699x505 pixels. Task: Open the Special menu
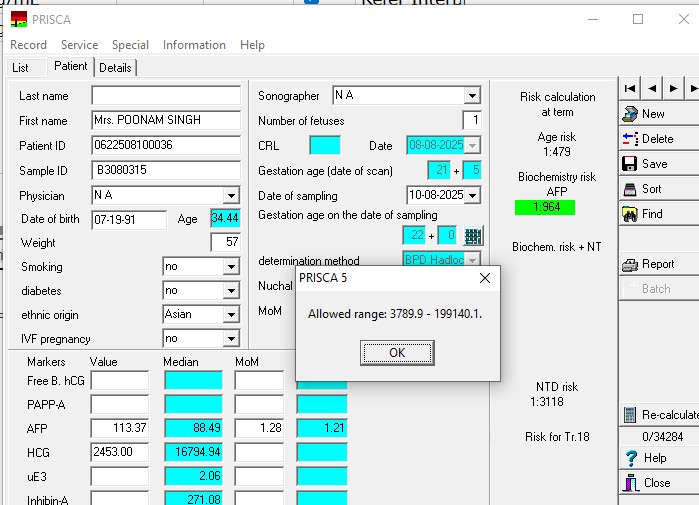coord(130,45)
